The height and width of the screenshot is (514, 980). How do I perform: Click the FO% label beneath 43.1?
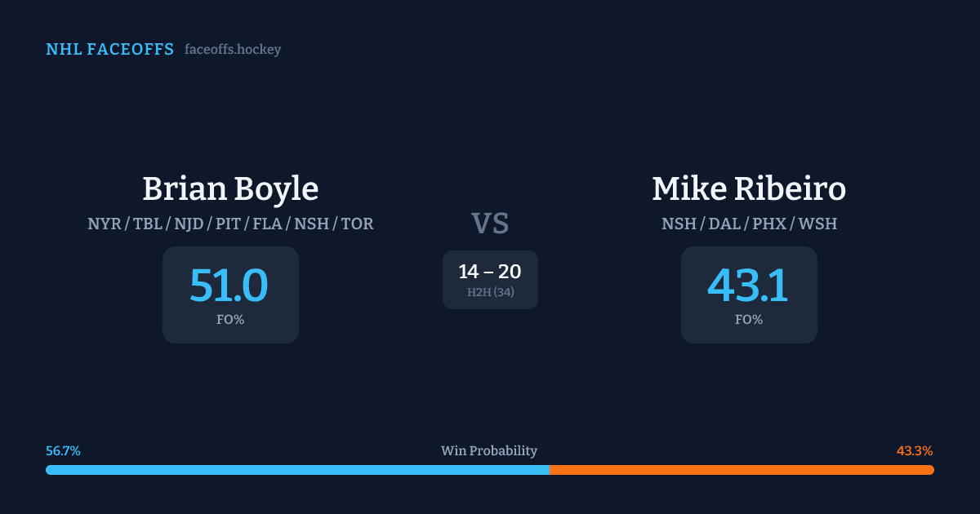click(749, 320)
